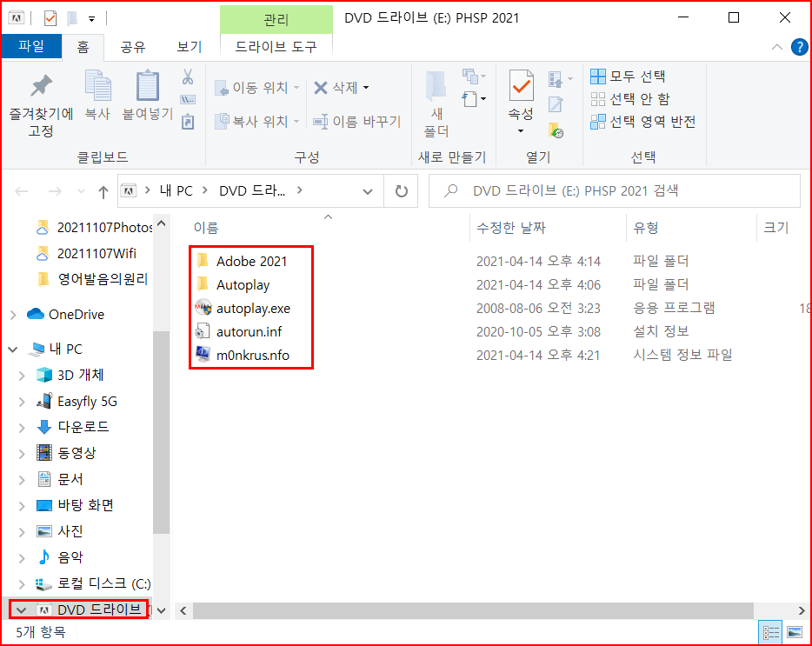Sort by the 이름 column header
The height and width of the screenshot is (646, 812).
pos(206,228)
